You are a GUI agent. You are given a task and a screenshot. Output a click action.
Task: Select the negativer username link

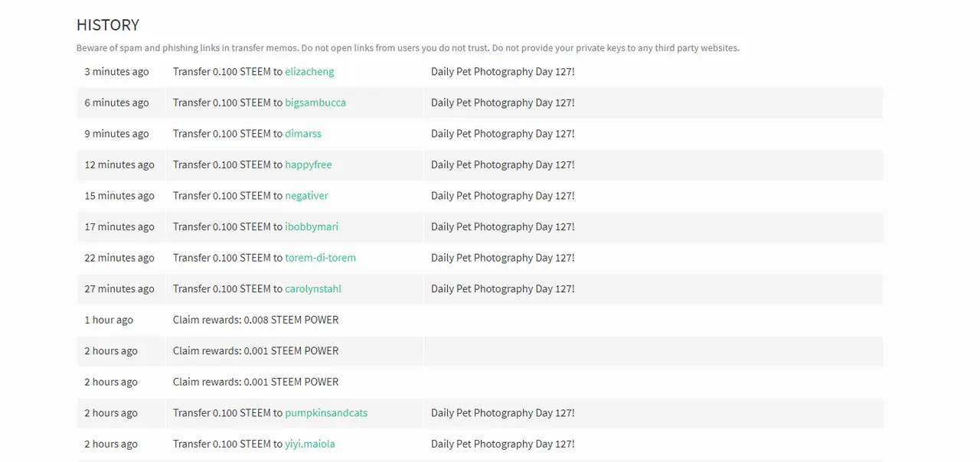306,196
